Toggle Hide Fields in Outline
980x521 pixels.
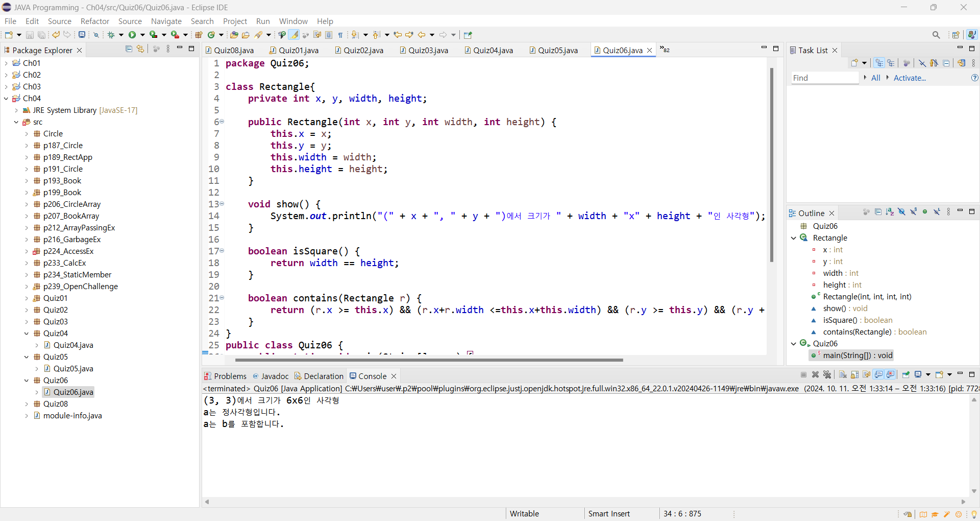pyautogui.click(x=901, y=212)
